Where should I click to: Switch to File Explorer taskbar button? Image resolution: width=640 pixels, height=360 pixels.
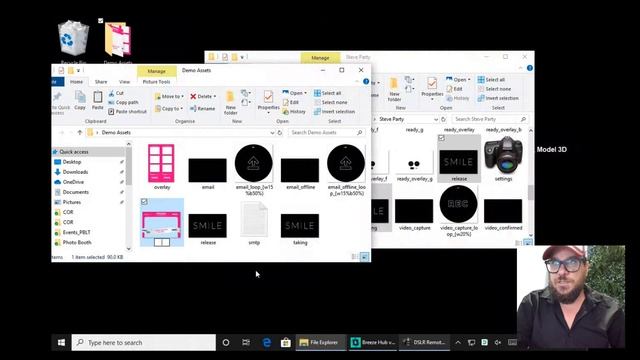click(x=320, y=342)
